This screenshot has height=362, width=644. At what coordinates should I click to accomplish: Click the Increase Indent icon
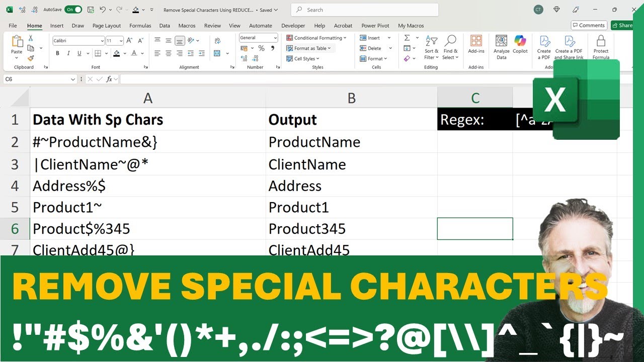point(202,53)
